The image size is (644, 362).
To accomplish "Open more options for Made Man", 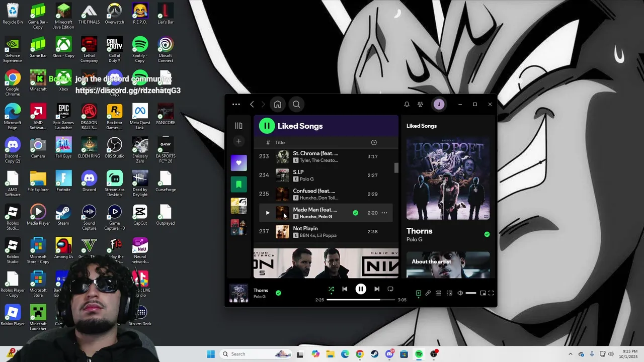I will click(384, 213).
